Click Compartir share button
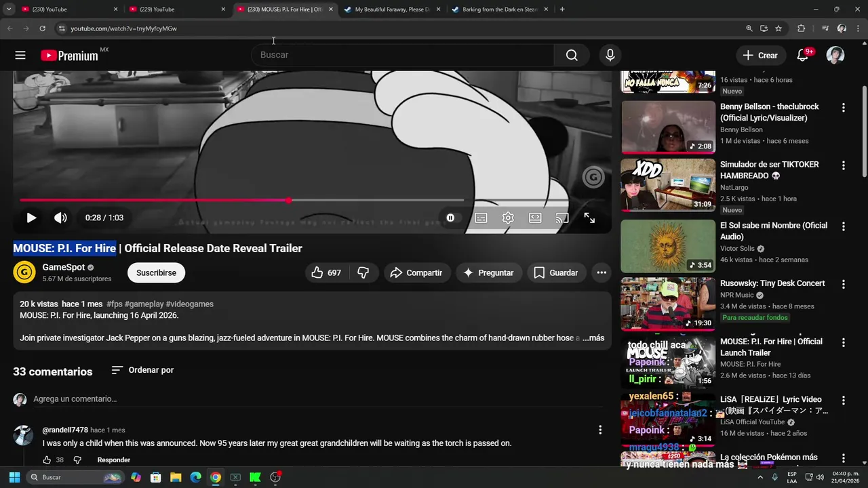The image size is (868, 488). (x=417, y=272)
